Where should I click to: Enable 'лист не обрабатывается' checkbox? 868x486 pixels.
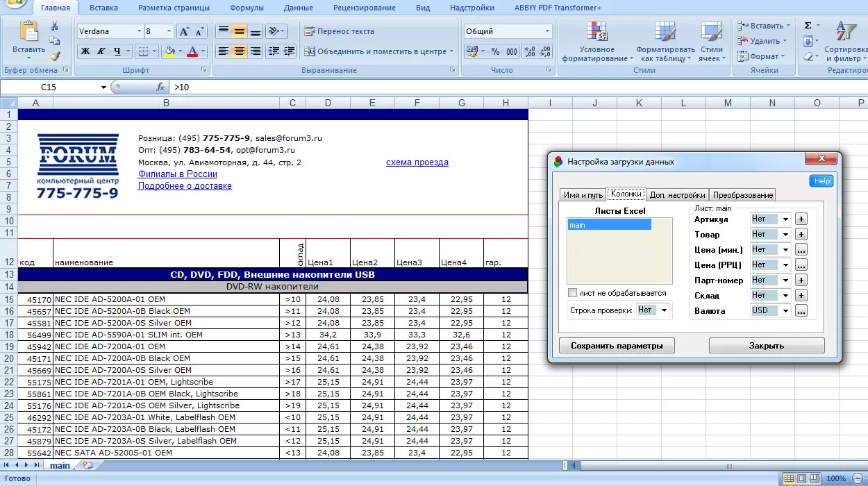[x=573, y=293]
